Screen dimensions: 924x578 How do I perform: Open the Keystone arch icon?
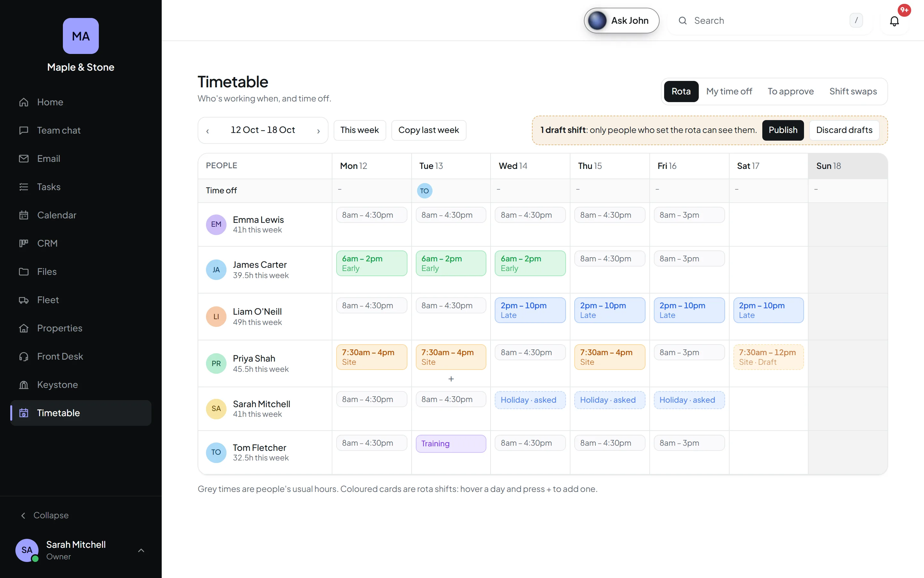coord(24,385)
